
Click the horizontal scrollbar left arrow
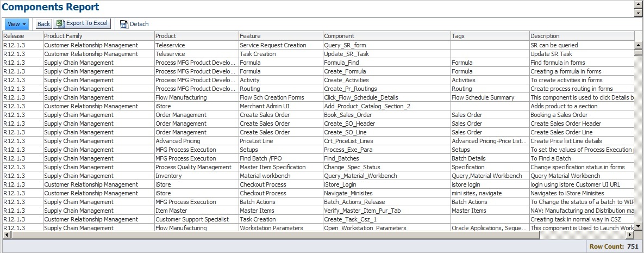[6, 235]
